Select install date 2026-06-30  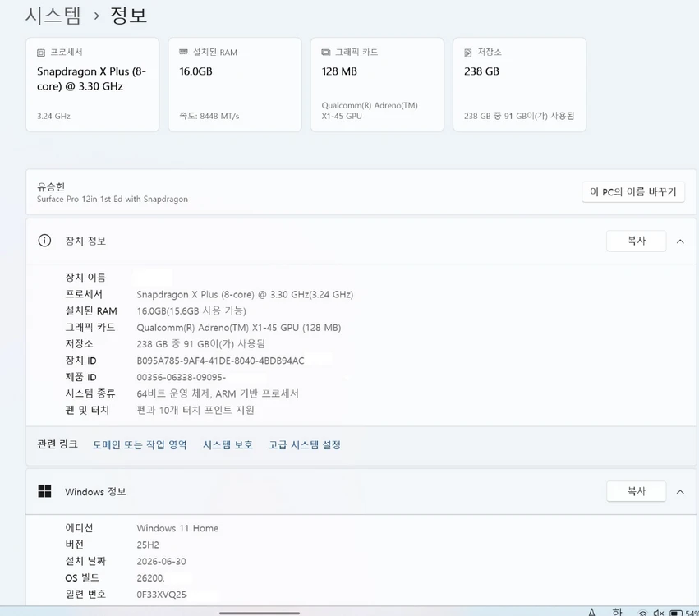tap(161, 561)
